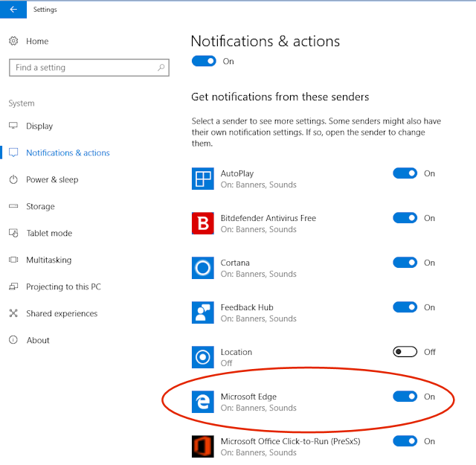Screen dimensions: 476x465
Task: Open Location sender settings by name
Action: point(237,352)
